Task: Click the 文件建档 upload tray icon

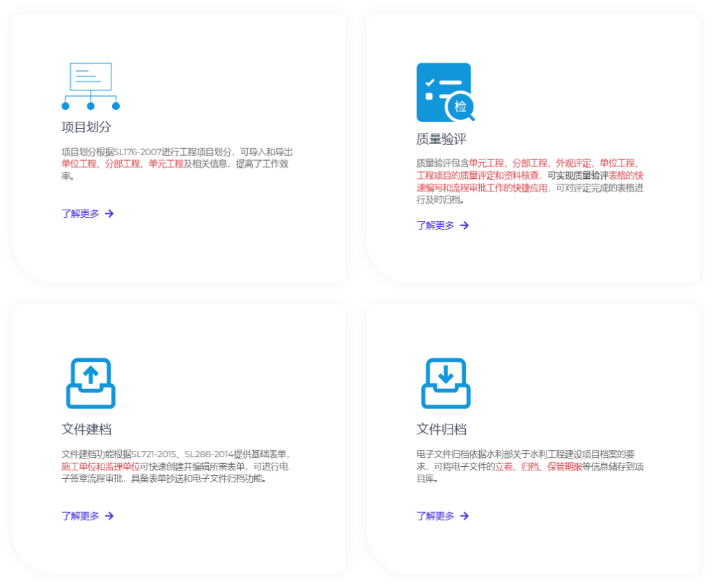Action: click(91, 383)
